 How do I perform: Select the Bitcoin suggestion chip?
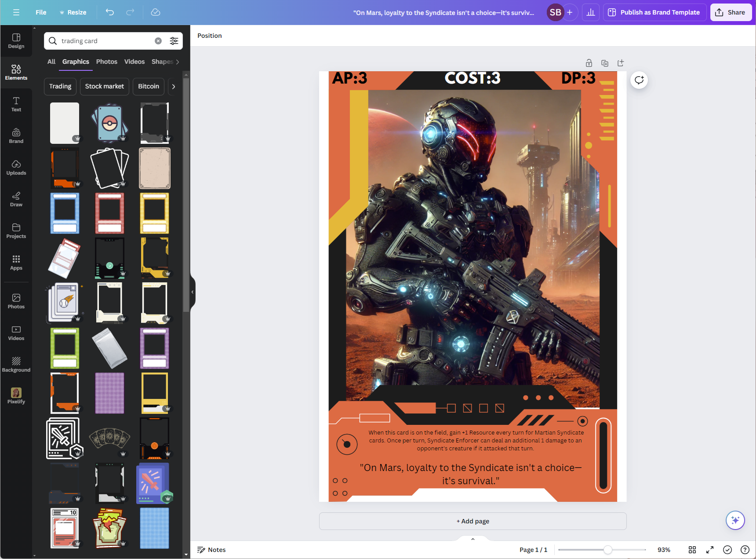[x=149, y=86]
